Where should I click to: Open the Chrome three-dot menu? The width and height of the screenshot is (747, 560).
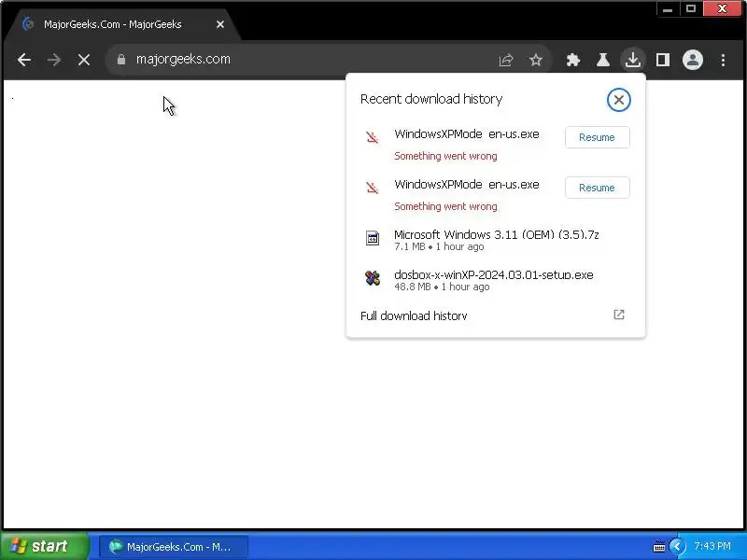point(723,60)
